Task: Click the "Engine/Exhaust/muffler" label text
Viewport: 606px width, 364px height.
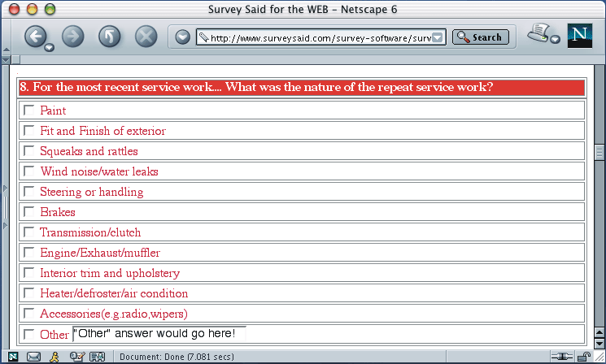Action: (x=100, y=253)
